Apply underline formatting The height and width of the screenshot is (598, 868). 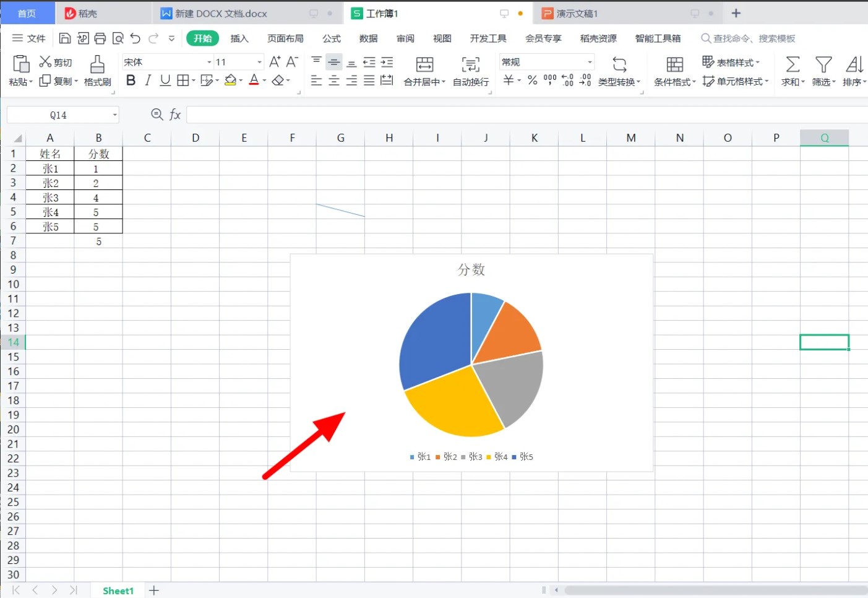pyautogui.click(x=165, y=80)
